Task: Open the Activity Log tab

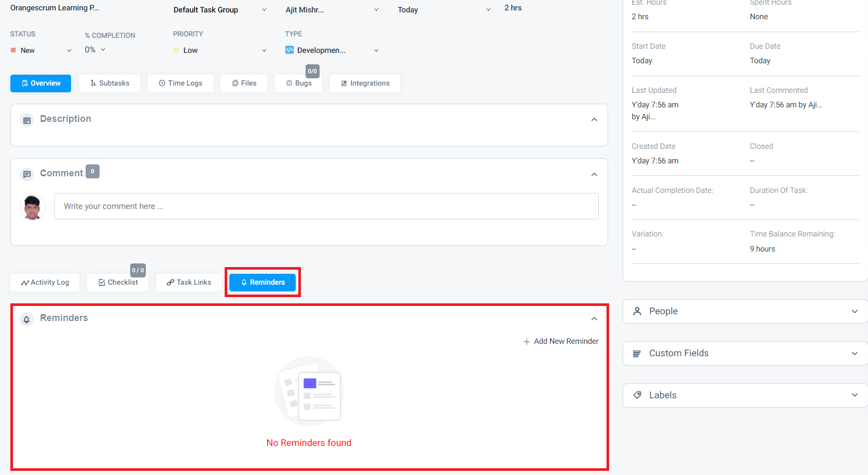Action: (45, 282)
